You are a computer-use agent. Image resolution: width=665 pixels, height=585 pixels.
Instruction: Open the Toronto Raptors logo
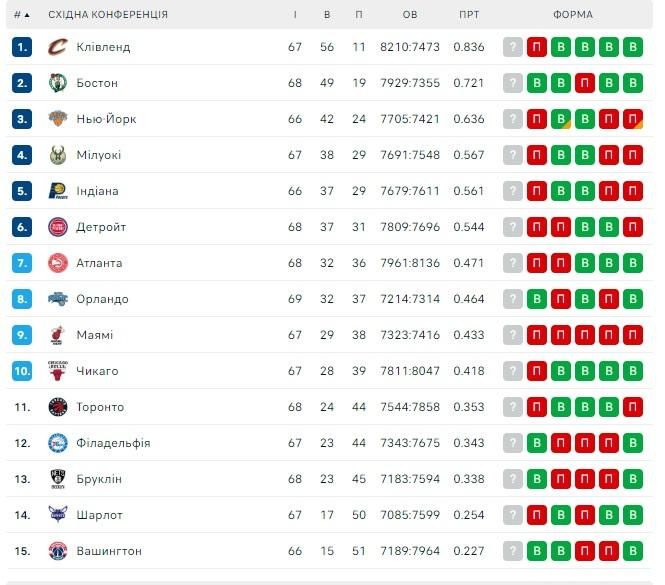point(58,407)
